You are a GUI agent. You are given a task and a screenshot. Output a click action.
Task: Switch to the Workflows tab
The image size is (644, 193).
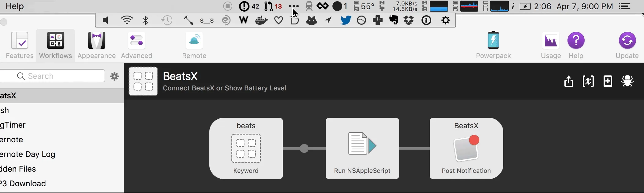55,46
